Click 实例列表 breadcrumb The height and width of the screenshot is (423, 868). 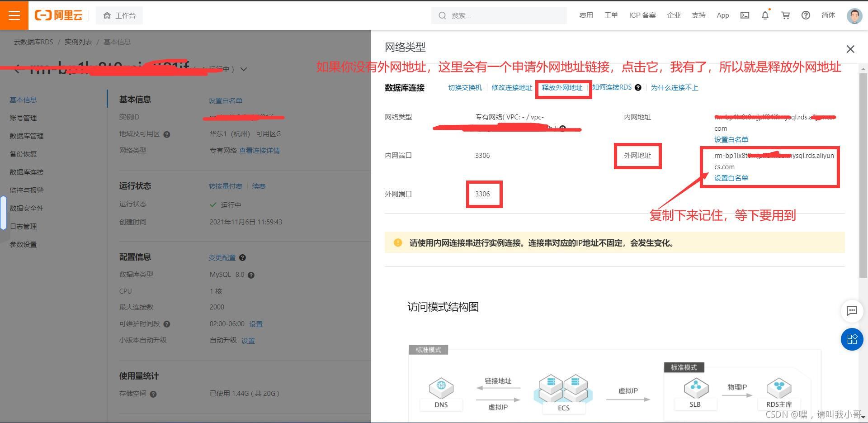pyautogui.click(x=78, y=42)
